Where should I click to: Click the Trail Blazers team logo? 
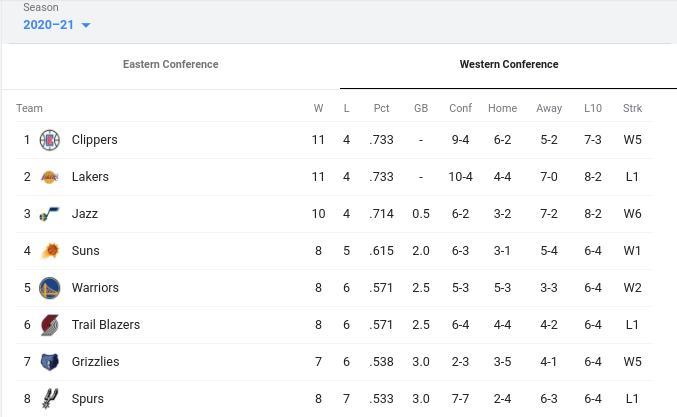click(49, 325)
